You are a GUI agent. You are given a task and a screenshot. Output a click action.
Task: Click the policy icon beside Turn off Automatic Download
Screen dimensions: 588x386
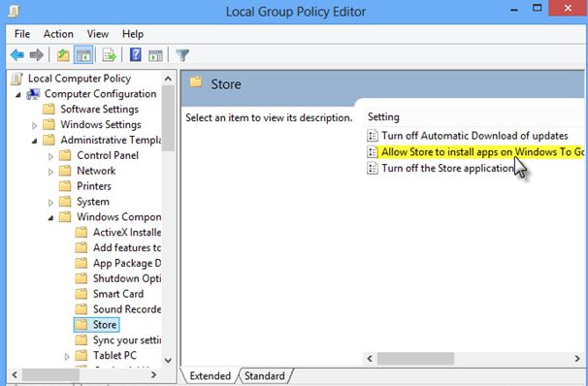tap(373, 136)
